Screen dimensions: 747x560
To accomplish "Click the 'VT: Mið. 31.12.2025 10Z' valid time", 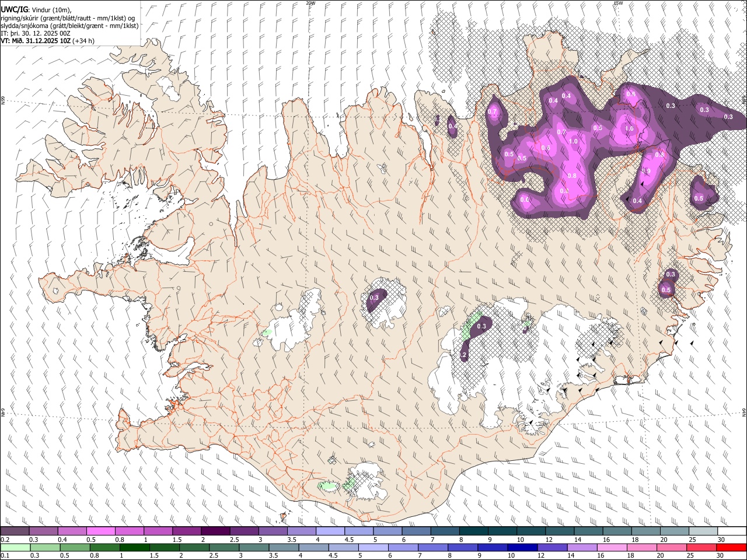I will coord(36,41).
